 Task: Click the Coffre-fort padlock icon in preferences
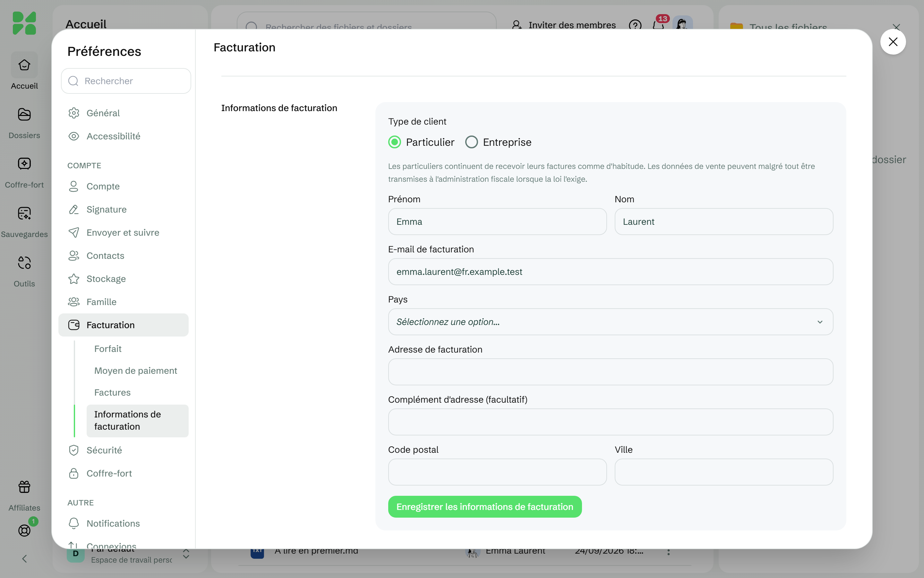coord(74,473)
